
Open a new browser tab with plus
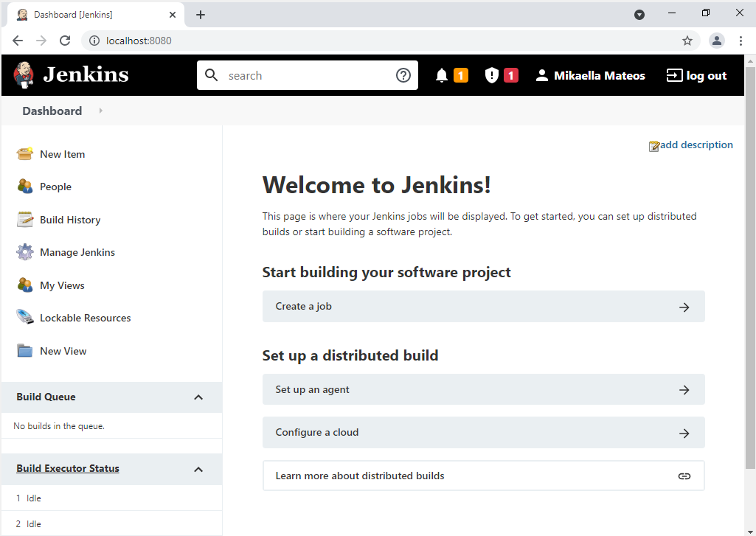(x=201, y=15)
